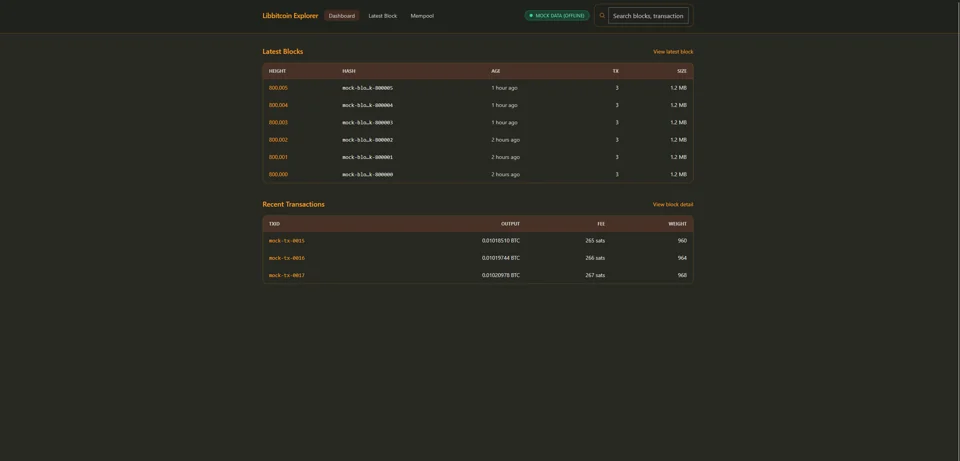Click the age of block 800,000
The width and height of the screenshot is (960, 461).
click(505, 174)
